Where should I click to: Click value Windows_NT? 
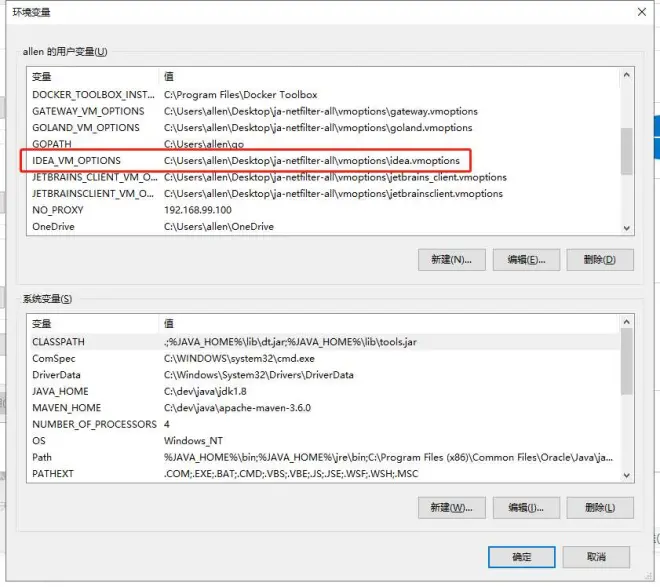point(193,441)
